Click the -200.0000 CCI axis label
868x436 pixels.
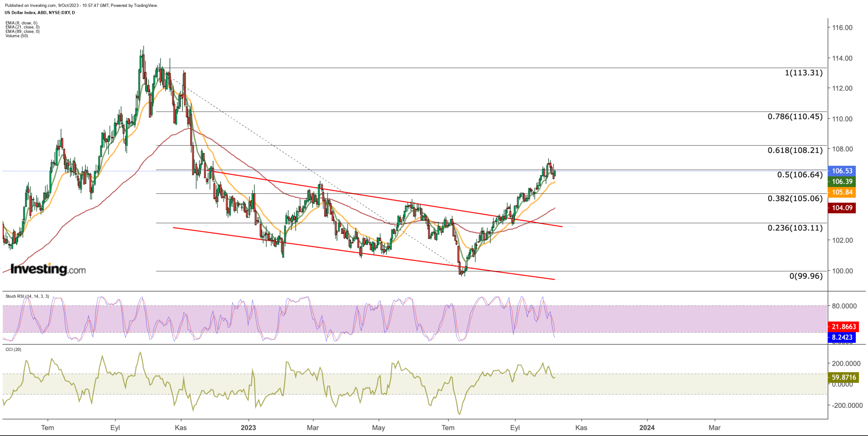(x=847, y=405)
